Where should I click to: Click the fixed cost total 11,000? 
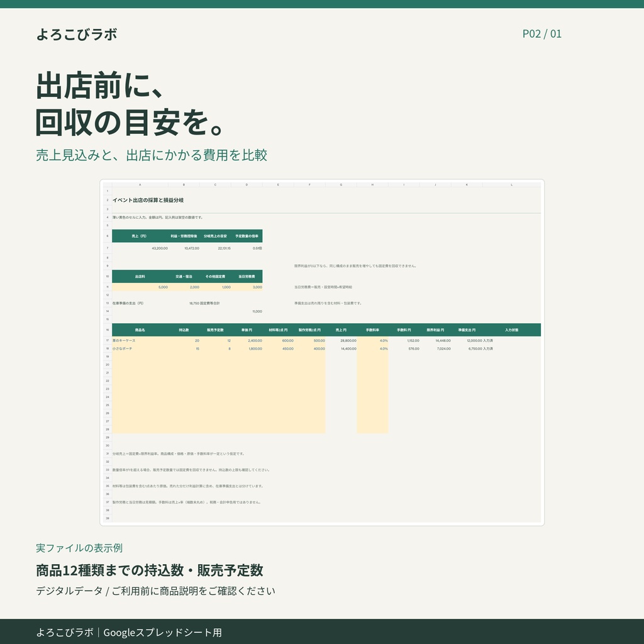coord(257,311)
